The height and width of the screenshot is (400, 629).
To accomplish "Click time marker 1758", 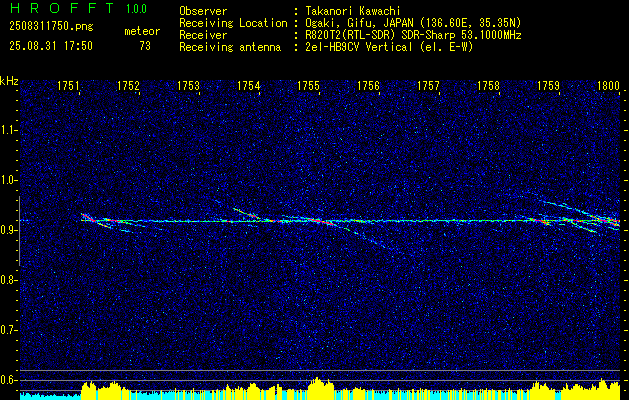I will pos(489,85).
